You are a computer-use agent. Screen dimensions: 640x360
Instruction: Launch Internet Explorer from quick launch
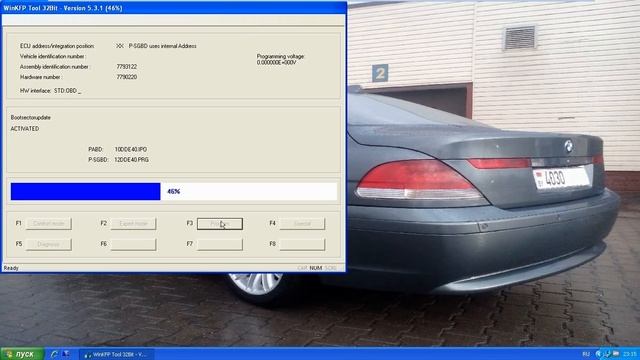pos(54,354)
